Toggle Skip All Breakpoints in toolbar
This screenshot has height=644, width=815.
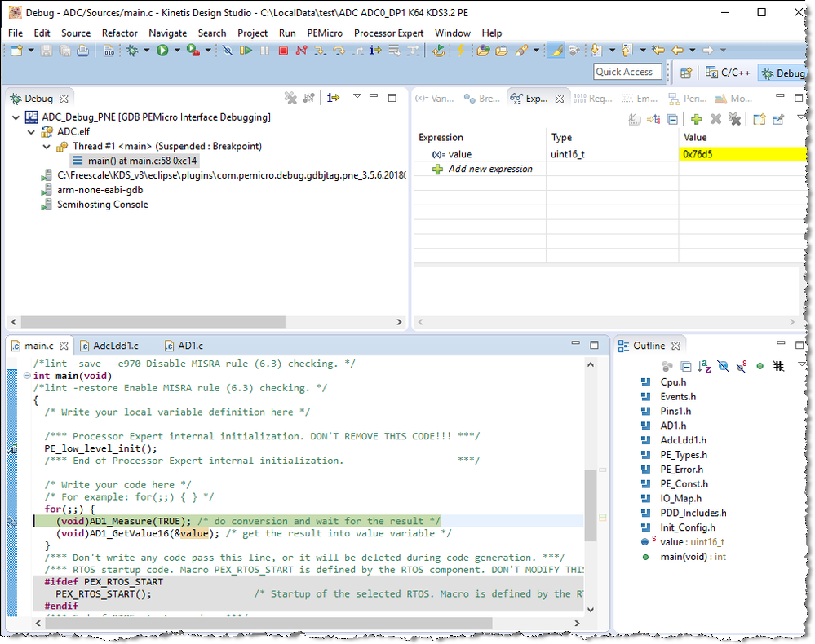tap(227, 51)
